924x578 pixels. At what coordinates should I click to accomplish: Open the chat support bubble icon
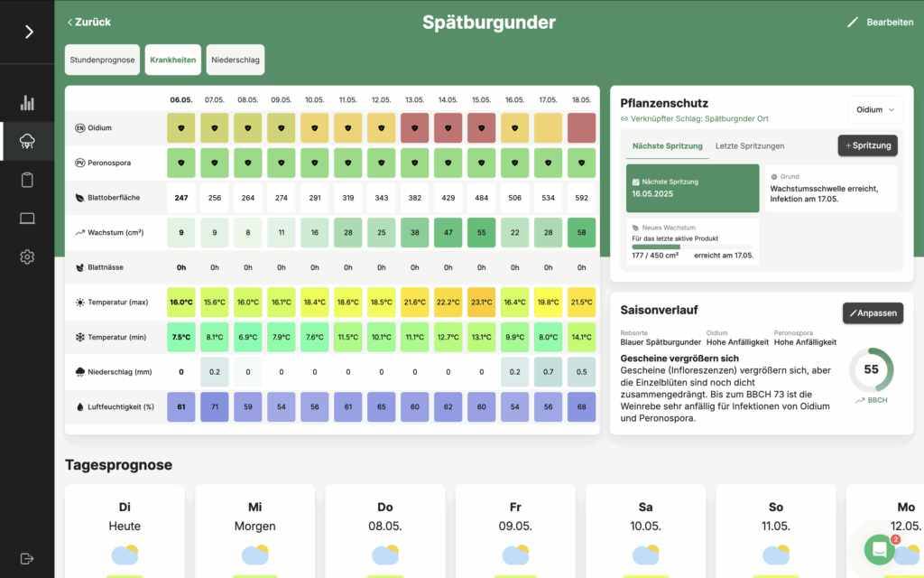[879, 549]
